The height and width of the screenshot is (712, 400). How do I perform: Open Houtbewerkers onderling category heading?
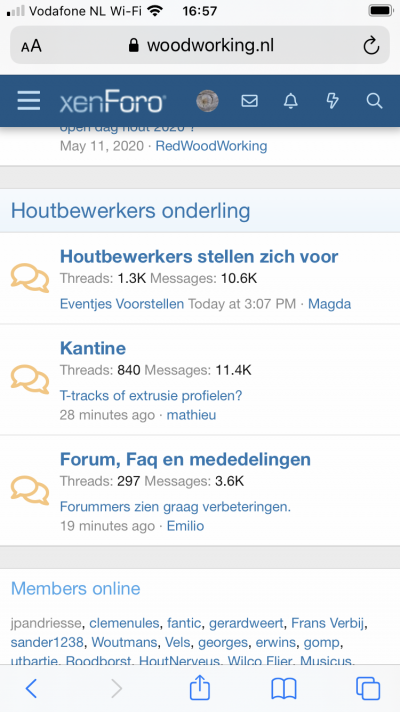click(x=130, y=211)
